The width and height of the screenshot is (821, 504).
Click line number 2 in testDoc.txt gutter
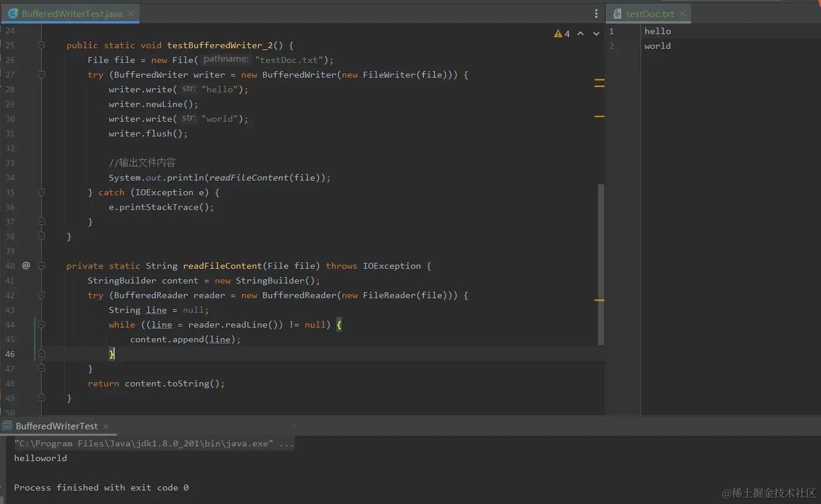(612, 46)
